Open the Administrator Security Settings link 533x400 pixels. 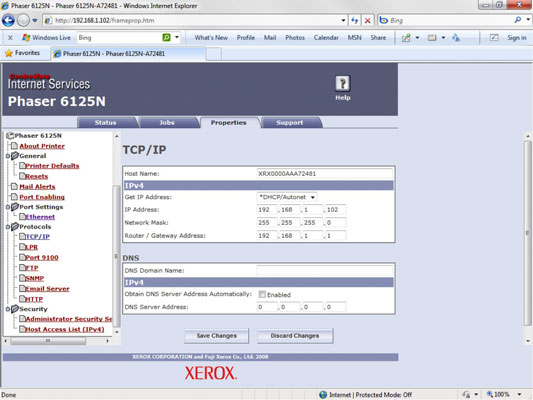69,319
